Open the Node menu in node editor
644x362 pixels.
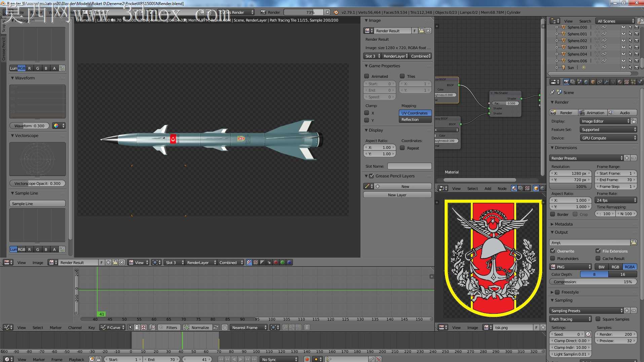(x=502, y=189)
